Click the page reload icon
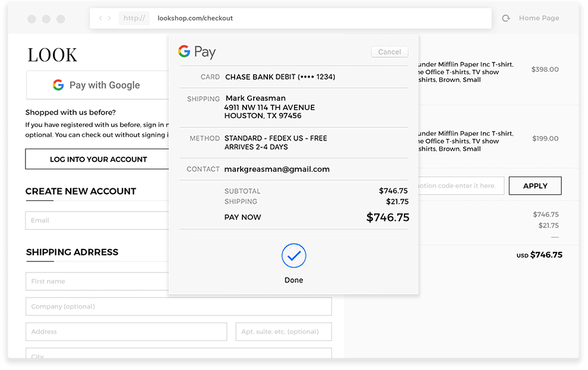This screenshot has width=588, height=370. [x=506, y=18]
